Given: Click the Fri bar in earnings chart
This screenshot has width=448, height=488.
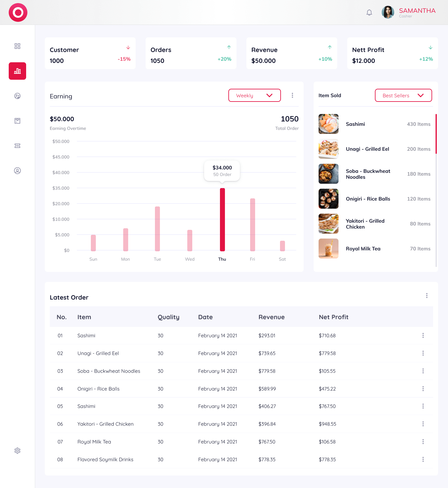Looking at the screenshot, I should click(252, 225).
